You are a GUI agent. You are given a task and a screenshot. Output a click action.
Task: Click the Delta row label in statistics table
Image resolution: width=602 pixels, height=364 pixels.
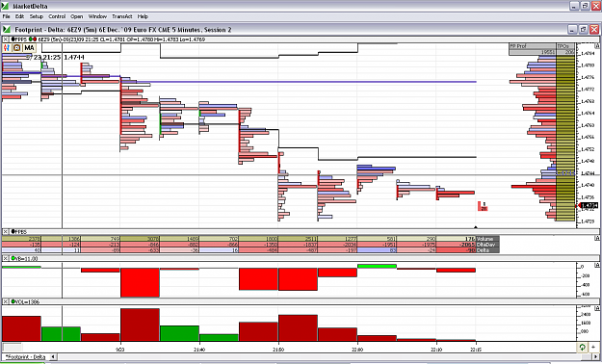(x=487, y=250)
